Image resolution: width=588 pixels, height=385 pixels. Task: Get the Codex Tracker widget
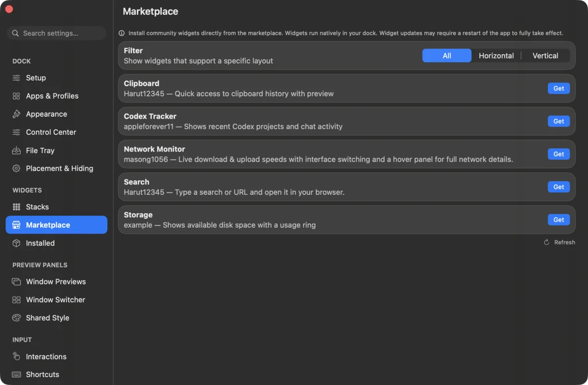(559, 121)
